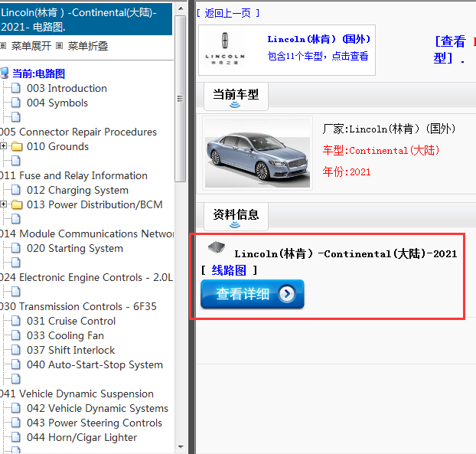Select 005 Connector Repair Procedures
Image resolution: width=476 pixels, height=454 pixels.
(x=78, y=132)
